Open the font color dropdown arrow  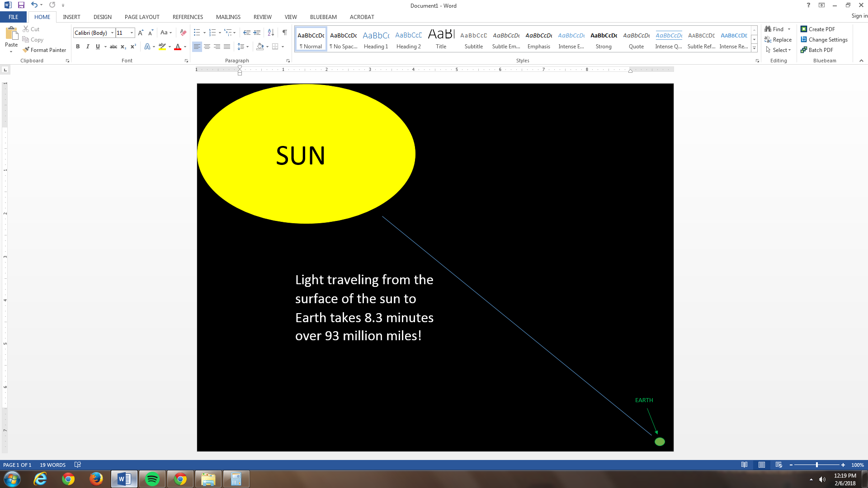point(185,47)
